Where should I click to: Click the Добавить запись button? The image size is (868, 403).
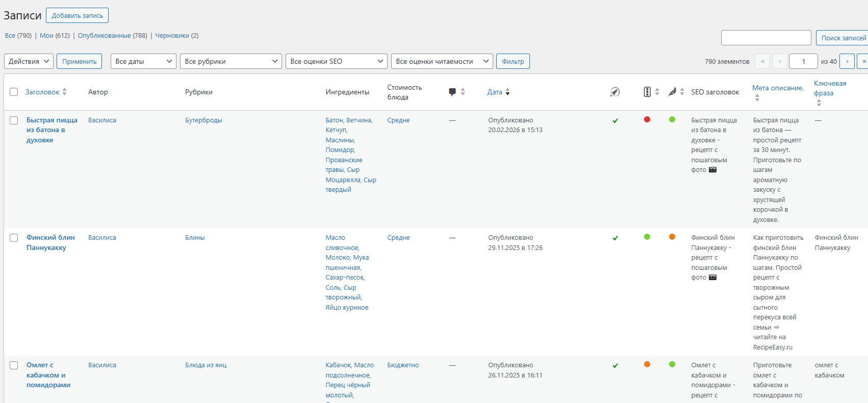coord(77,15)
